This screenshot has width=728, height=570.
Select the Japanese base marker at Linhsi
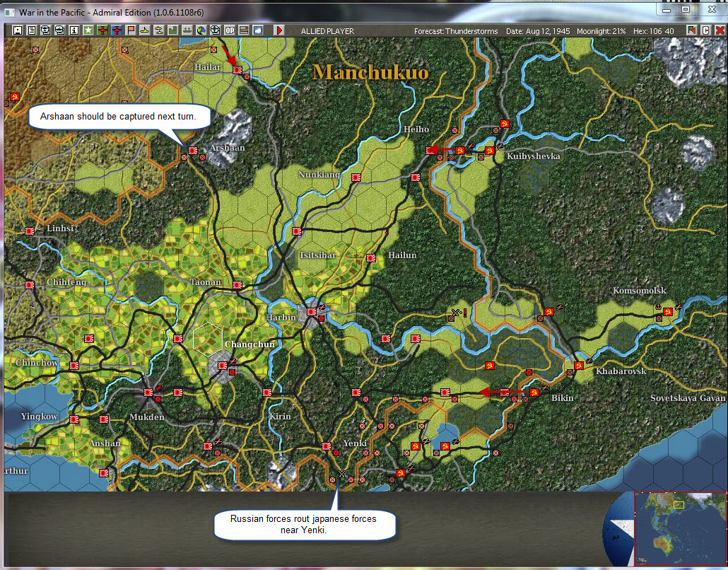29,231
